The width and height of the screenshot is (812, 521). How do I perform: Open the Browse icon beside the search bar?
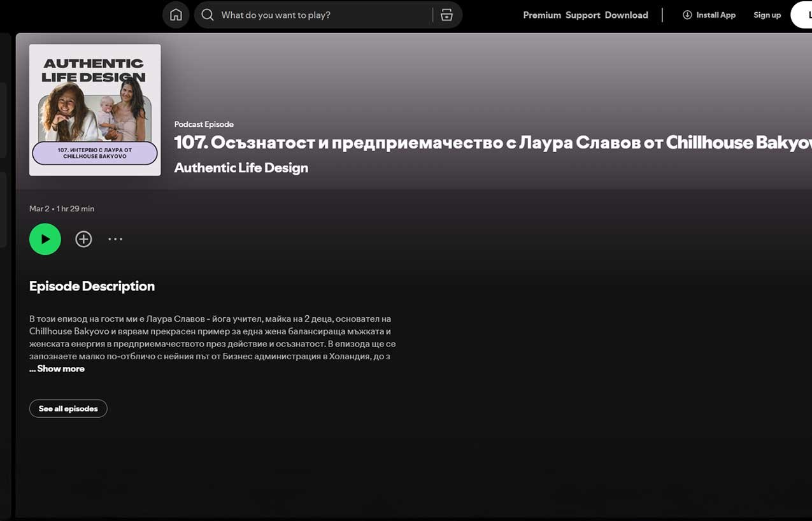coord(446,14)
